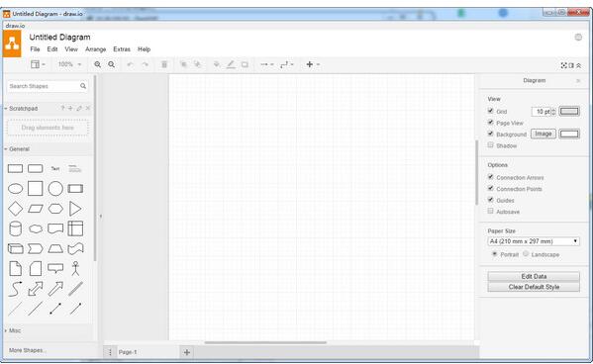Select the diamond shape in General palette

16,209
